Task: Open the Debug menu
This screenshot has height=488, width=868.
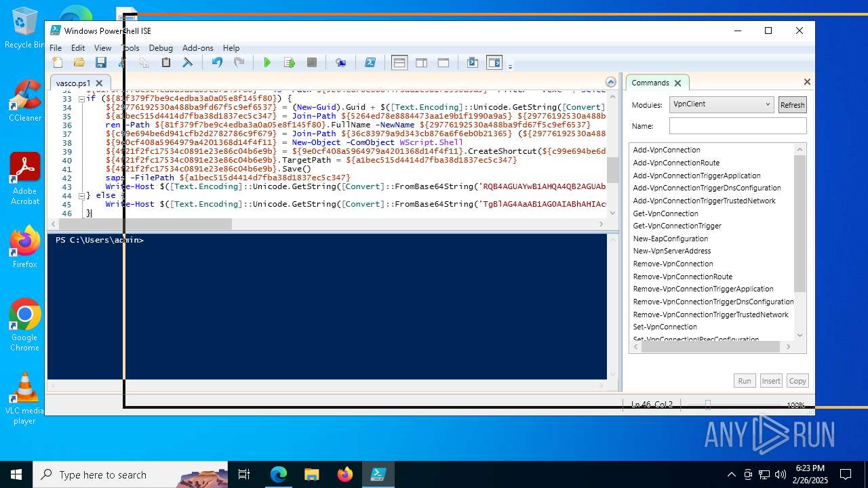Action: point(161,48)
